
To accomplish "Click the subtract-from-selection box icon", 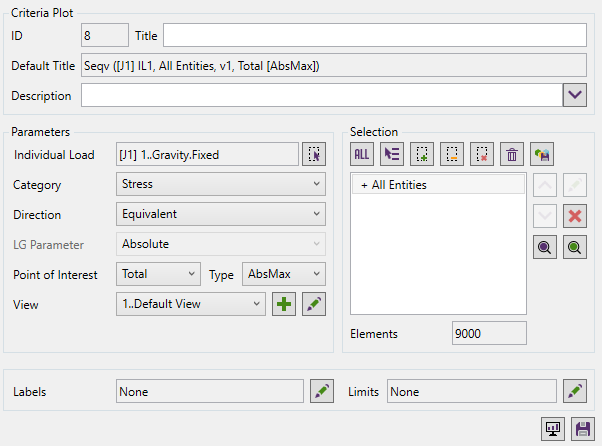I will pos(452,154).
